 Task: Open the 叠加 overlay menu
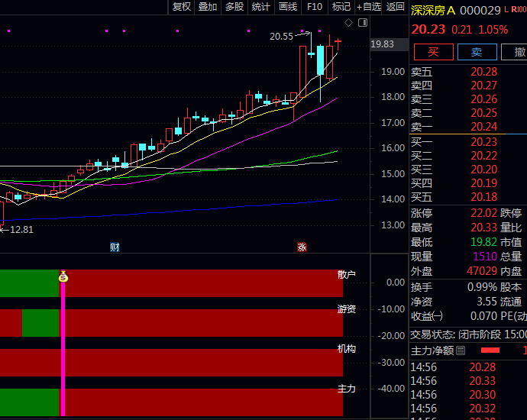[208, 7]
